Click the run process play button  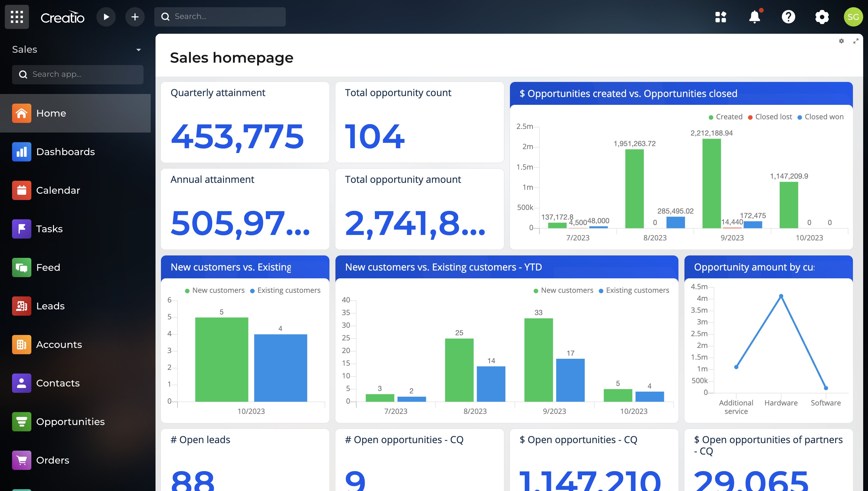106,17
